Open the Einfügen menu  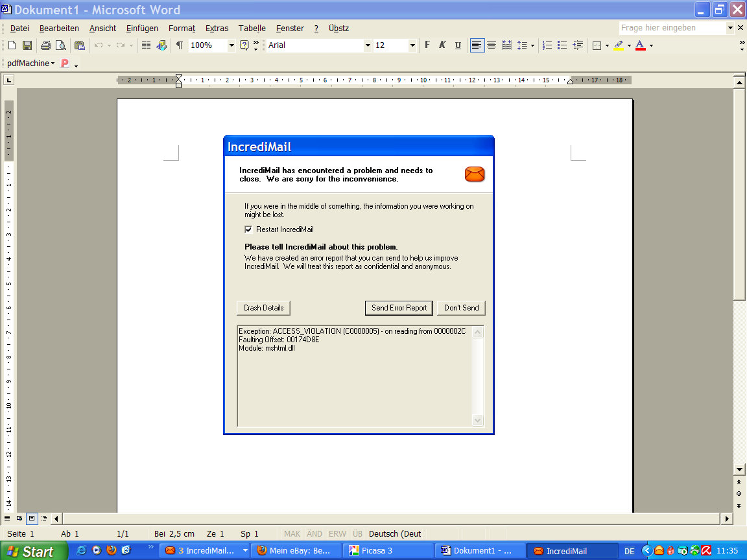click(x=142, y=29)
